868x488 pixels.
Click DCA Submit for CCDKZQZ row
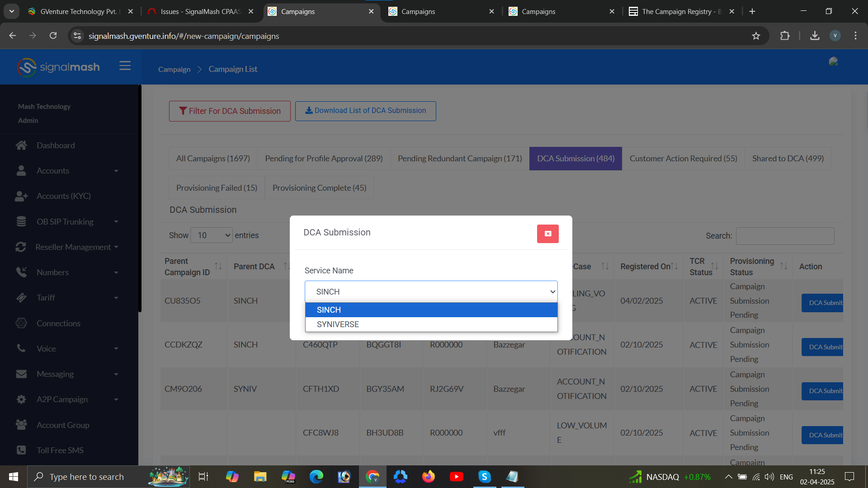[823, 347]
